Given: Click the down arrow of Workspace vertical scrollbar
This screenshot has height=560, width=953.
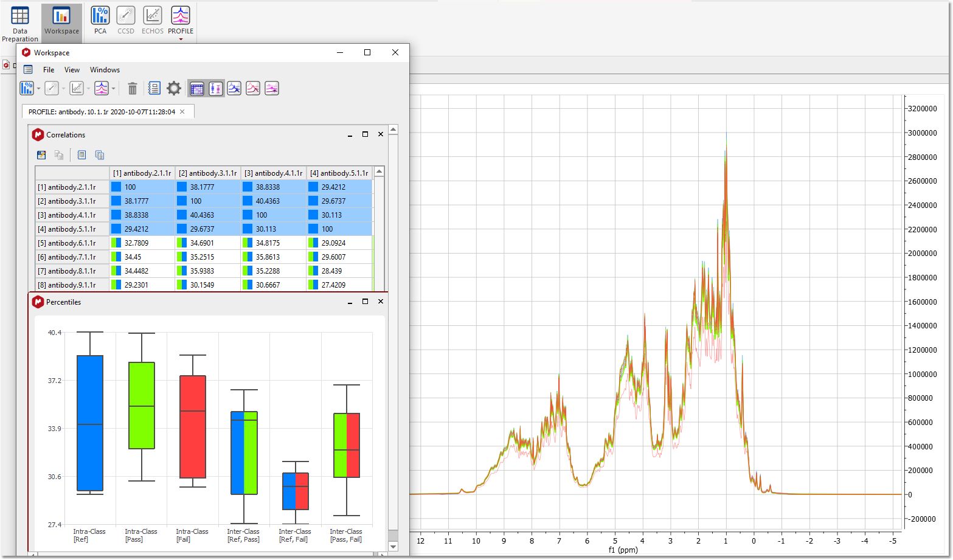Looking at the screenshot, I should [393, 546].
